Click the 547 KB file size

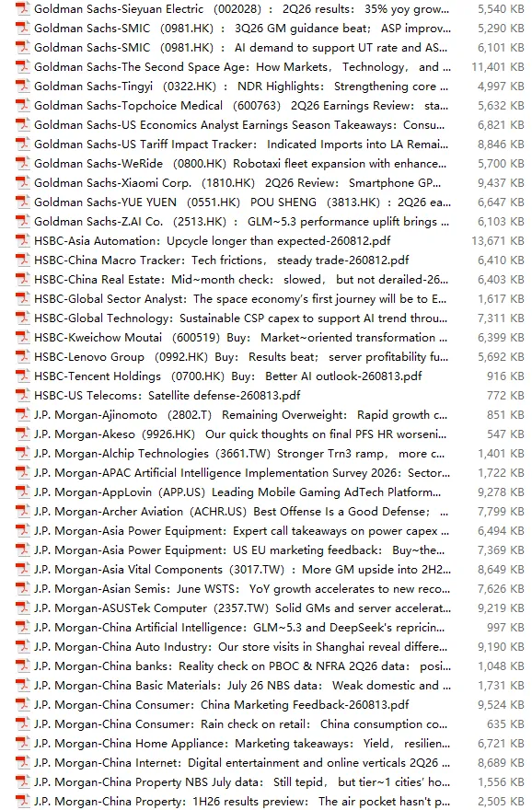click(x=505, y=434)
